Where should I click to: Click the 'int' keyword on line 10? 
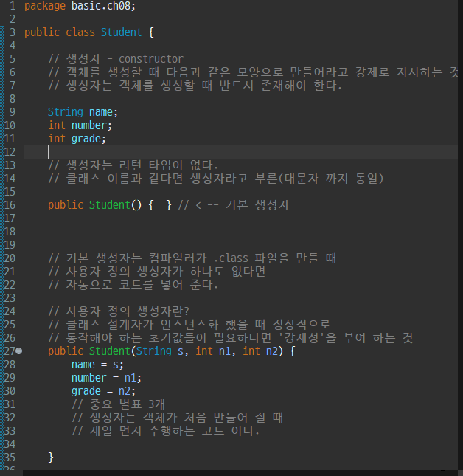(57, 125)
